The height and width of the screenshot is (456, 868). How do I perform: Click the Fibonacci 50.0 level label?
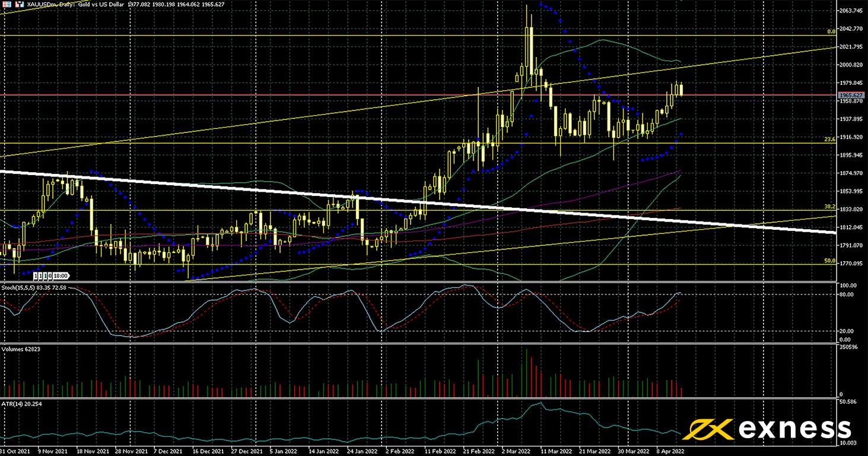pos(830,261)
